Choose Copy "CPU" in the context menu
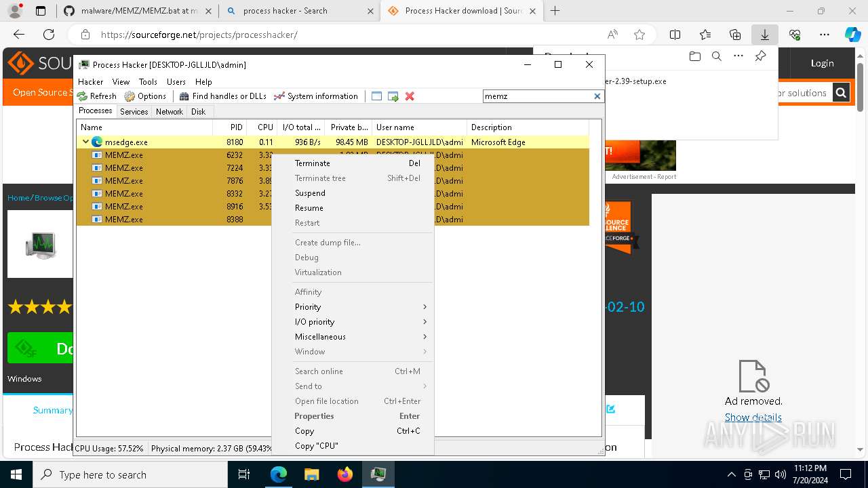This screenshot has width=868, height=488. click(x=352, y=446)
